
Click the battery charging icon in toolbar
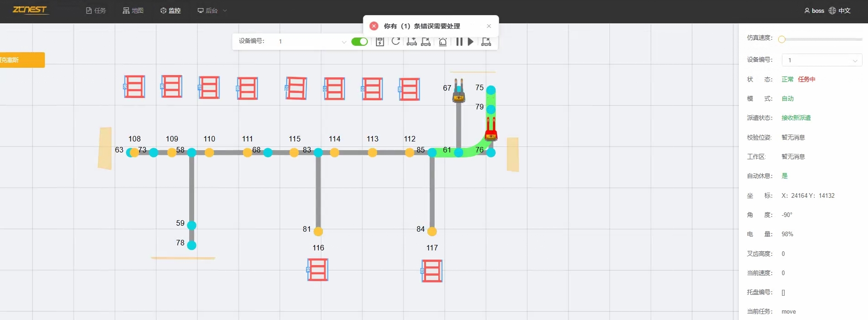tap(380, 42)
